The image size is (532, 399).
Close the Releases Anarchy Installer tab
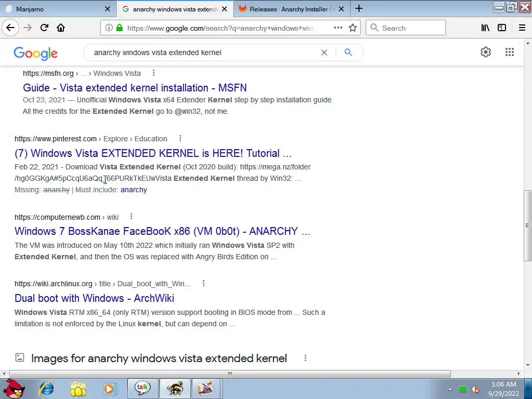pyautogui.click(x=341, y=9)
